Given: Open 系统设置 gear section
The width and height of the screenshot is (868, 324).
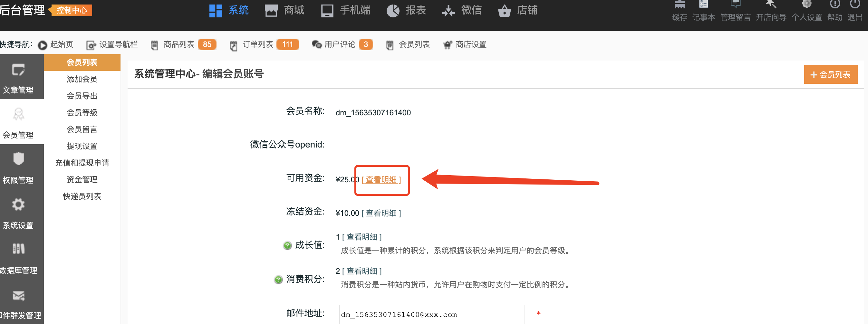Looking at the screenshot, I should [18, 214].
